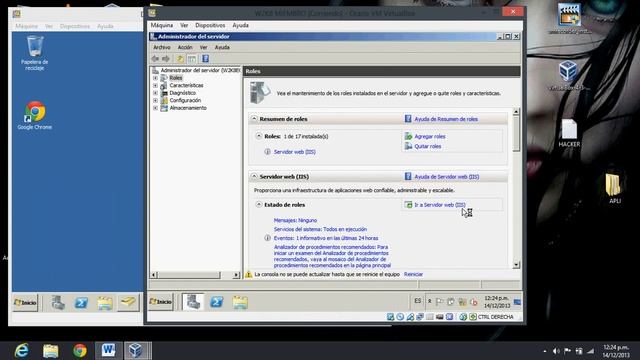Click Eventos: 1 informativo link
Image resolution: width=640 pixels, height=360 pixels.
click(x=326, y=238)
